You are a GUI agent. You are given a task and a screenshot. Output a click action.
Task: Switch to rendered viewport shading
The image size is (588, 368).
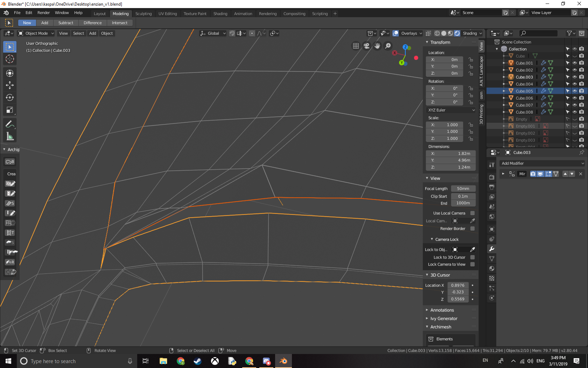click(x=457, y=33)
